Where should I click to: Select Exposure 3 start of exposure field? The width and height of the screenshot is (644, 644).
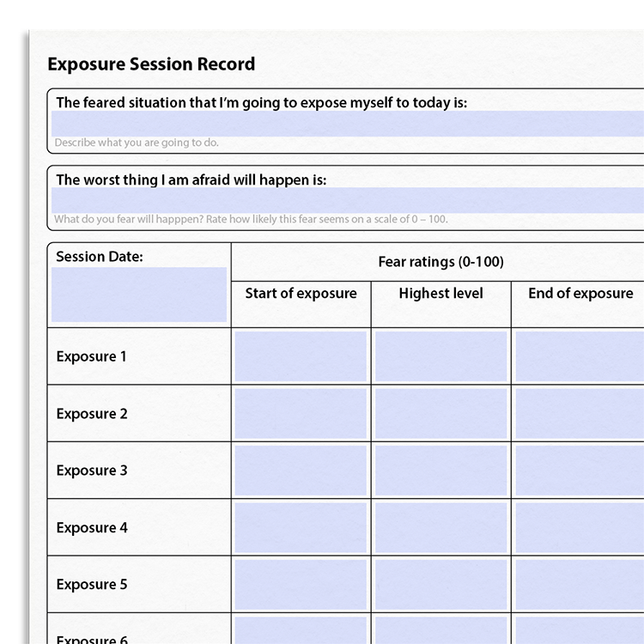coord(301,471)
